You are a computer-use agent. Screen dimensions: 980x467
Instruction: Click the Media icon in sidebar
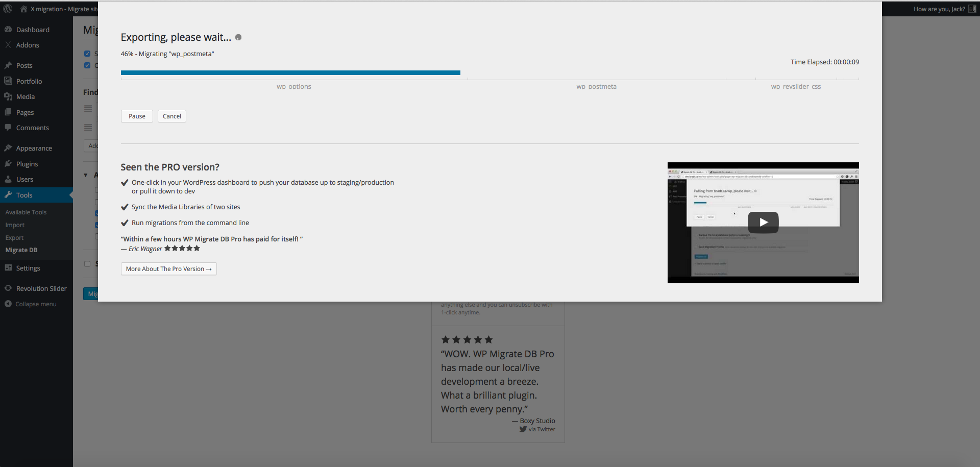tap(8, 96)
